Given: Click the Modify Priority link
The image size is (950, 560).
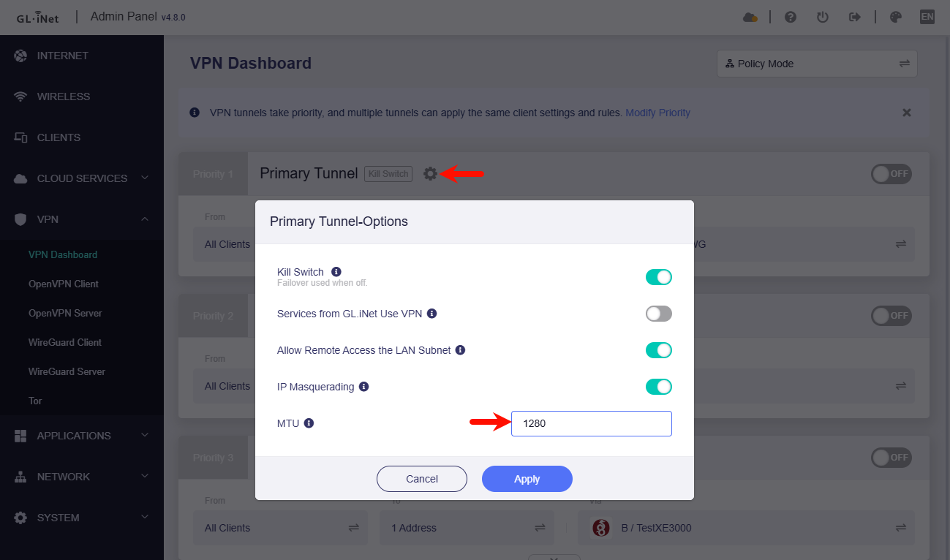Looking at the screenshot, I should pyautogui.click(x=657, y=112).
